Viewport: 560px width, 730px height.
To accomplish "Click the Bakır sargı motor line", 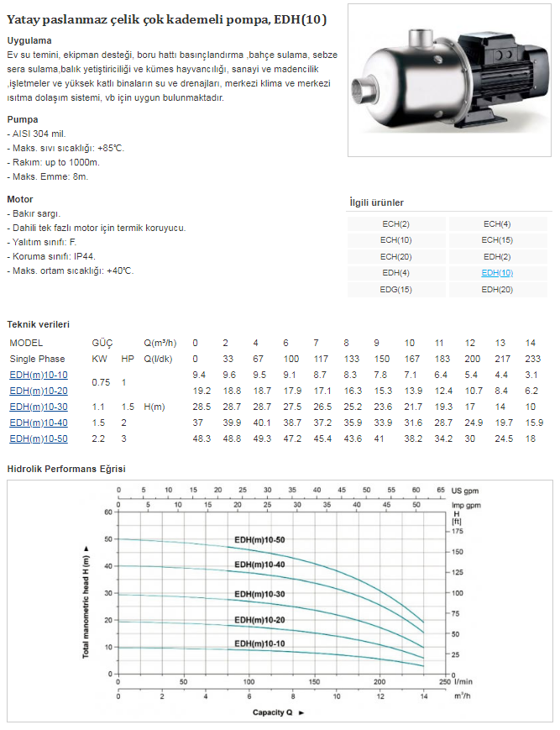I will click(x=34, y=213).
